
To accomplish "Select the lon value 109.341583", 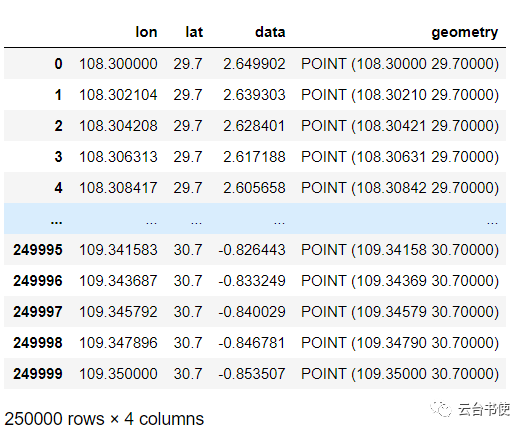I will point(118,250).
